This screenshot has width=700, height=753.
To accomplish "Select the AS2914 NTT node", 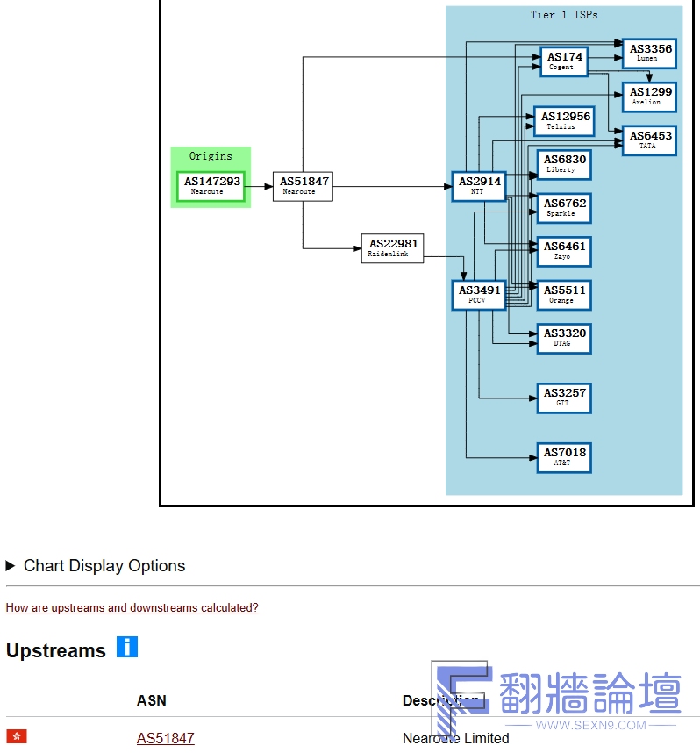I will click(x=479, y=186).
